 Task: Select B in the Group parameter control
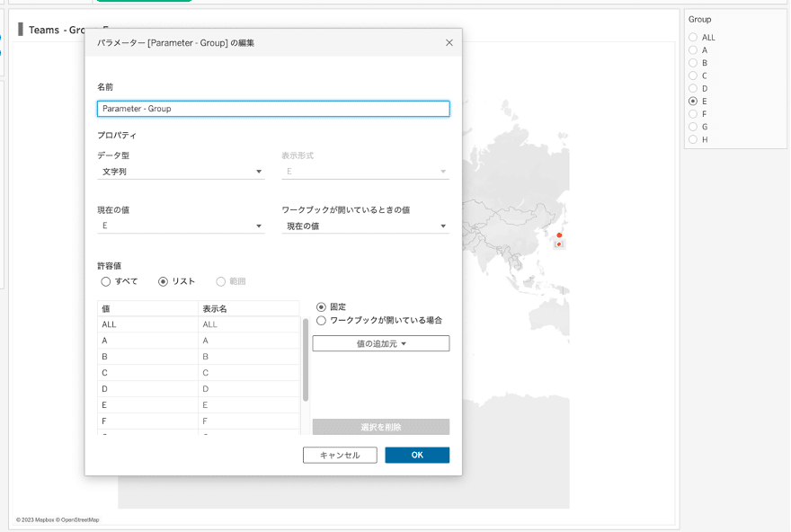pos(693,63)
